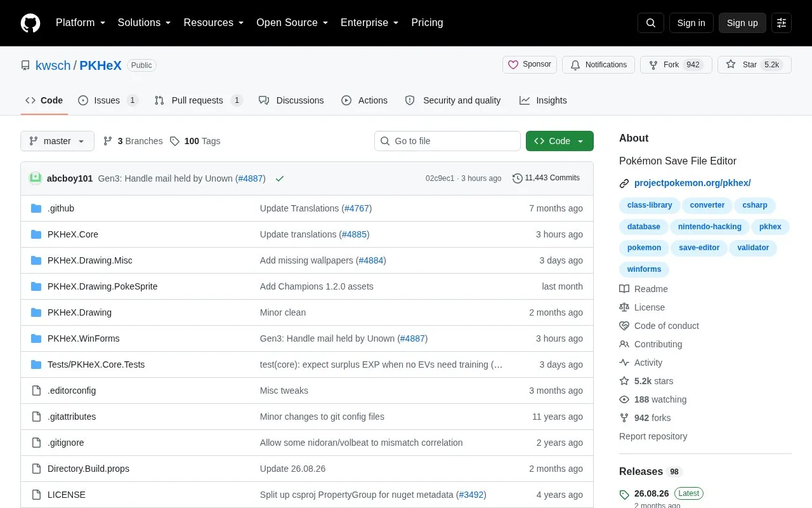Click the book icon next to Readme
The width and height of the screenshot is (812, 508).
coord(624,289)
